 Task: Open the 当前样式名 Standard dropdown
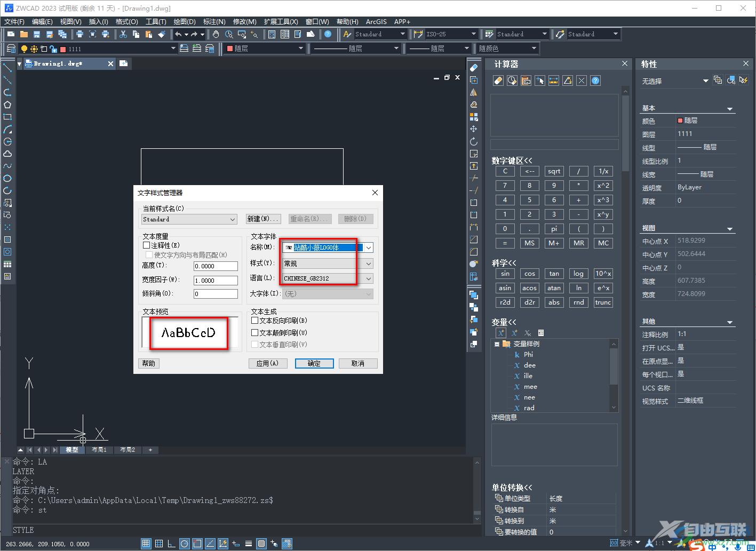189,219
